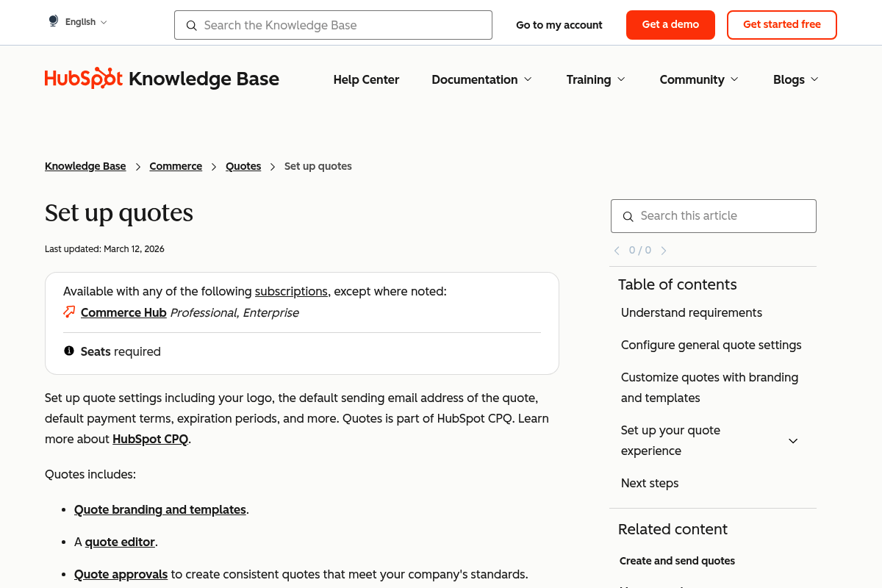Click the Get a demo button
The width and height of the screenshot is (882, 588).
pyautogui.click(x=670, y=24)
